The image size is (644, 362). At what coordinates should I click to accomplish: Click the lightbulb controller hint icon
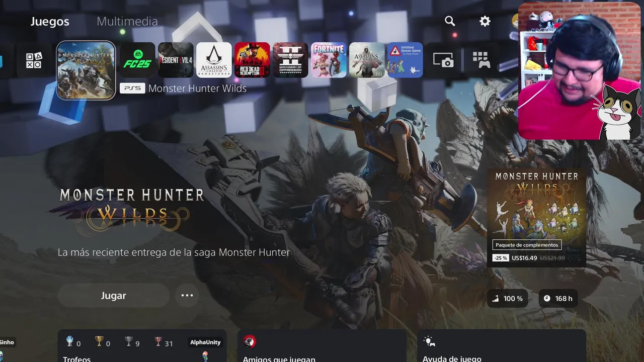[429, 341]
